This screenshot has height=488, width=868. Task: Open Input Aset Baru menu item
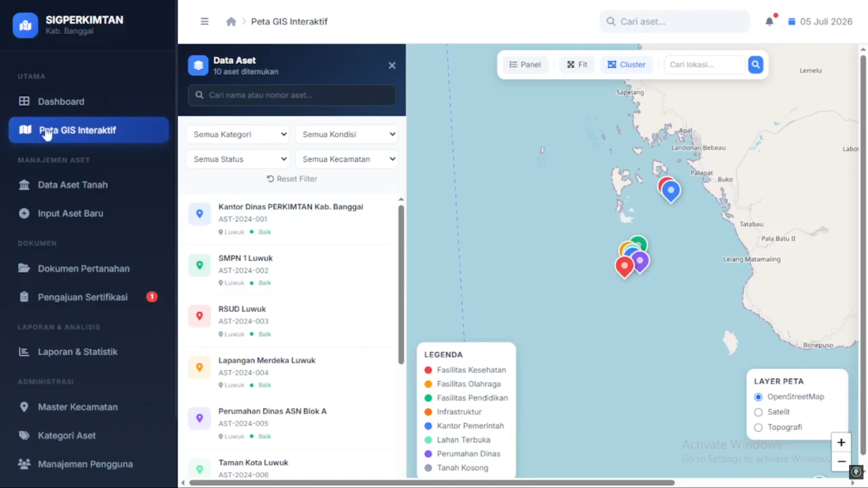89,213
